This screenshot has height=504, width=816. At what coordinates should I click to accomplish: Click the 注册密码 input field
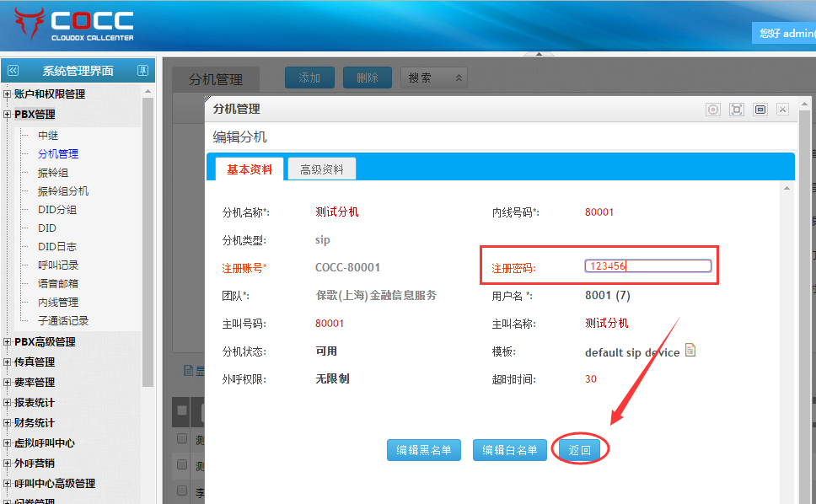pos(647,266)
